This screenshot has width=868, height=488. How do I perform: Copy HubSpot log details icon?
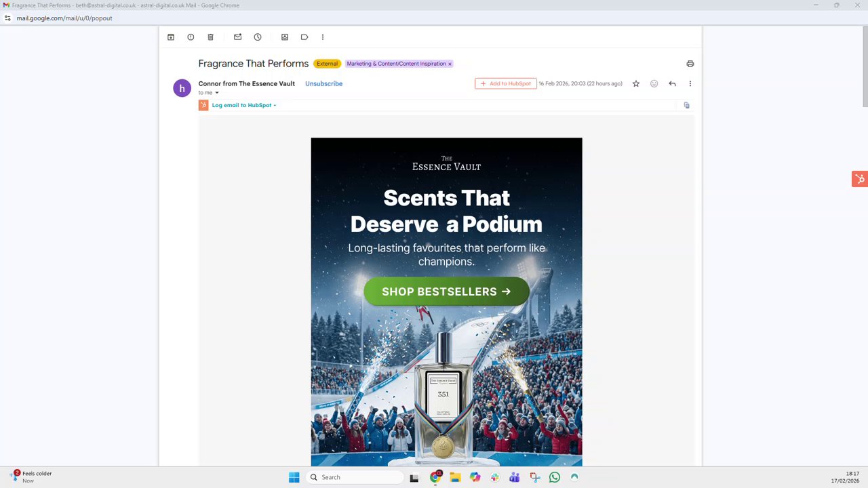pyautogui.click(x=686, y=105)
